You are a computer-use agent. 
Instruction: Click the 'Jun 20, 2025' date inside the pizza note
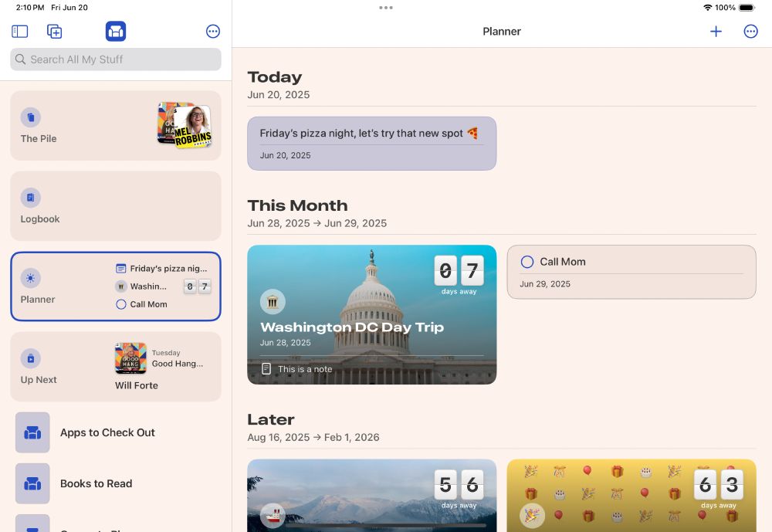(285, 155)
